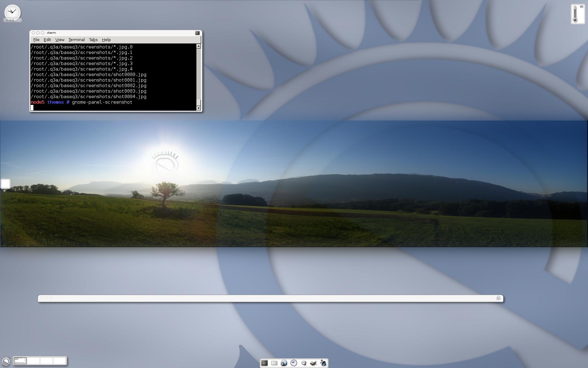Viewport: 588px width, 368px height.
Task: Click the line ending in *.jpg.3
Action: point(82,63)
